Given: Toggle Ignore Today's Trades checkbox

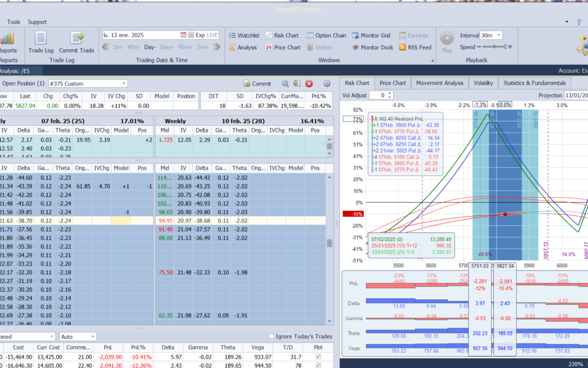Looking at the screenshot, I should coord(272,336).
